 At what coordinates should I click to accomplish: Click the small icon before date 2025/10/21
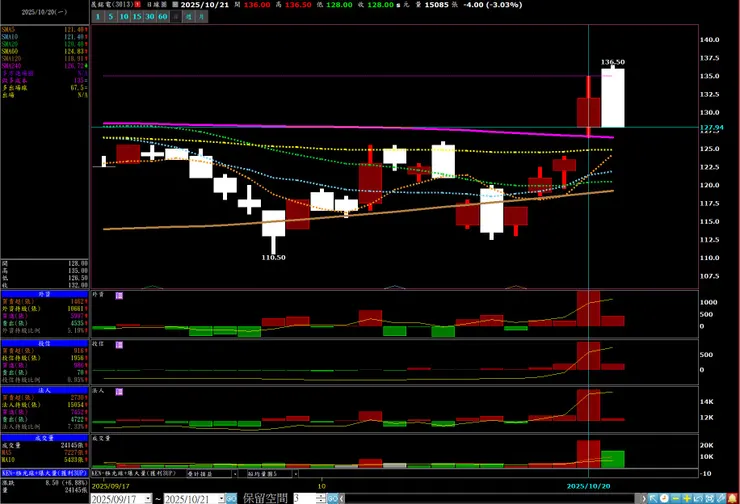click(175, 4)
